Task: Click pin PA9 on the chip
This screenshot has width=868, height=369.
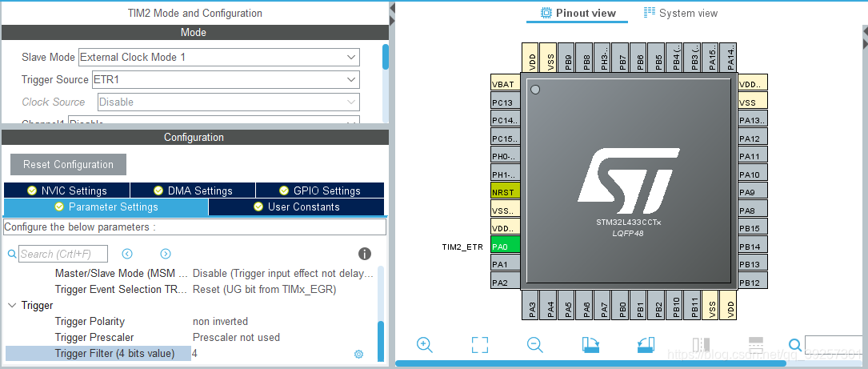Action: click(753, 193)
